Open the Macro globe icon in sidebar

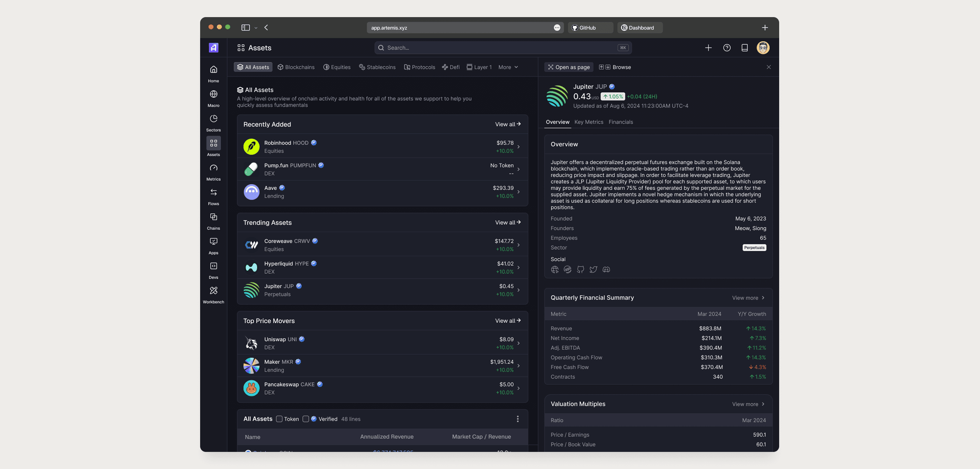coord(213,94)
